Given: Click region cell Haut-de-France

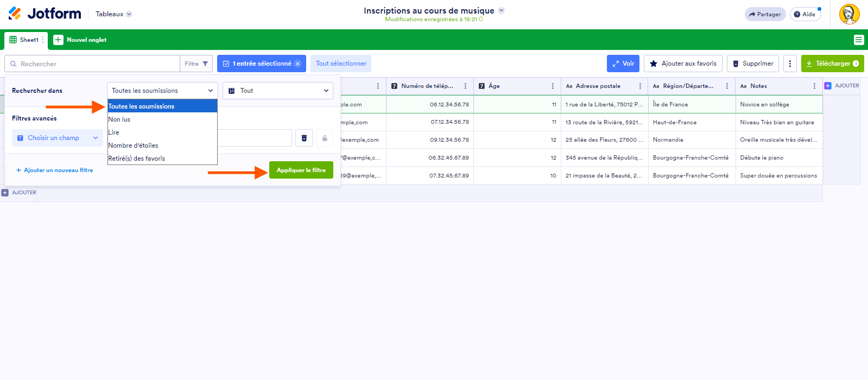Looking at the screenshot, I should point(692,122).
